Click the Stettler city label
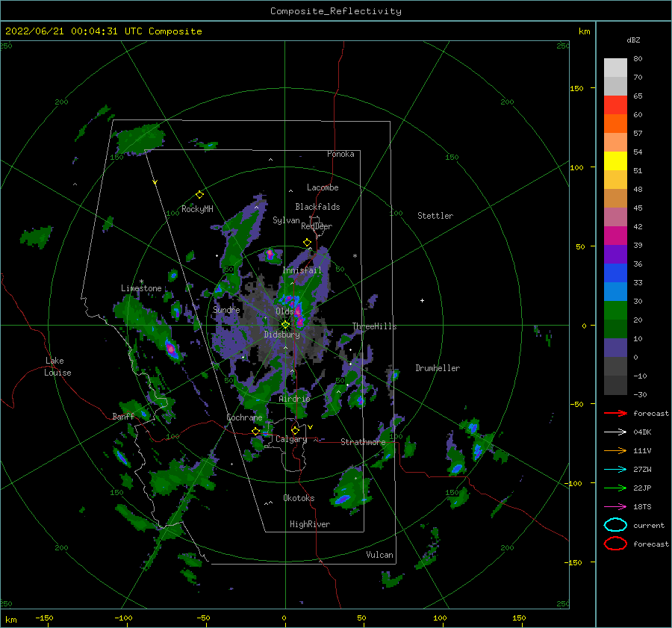Screen dimensions: 672x628 435,216
